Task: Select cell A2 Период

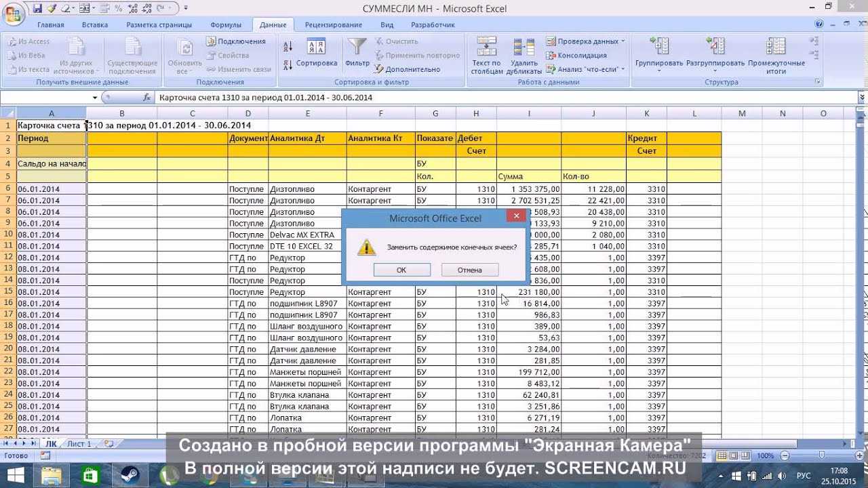Action: (x=52, y=138)
